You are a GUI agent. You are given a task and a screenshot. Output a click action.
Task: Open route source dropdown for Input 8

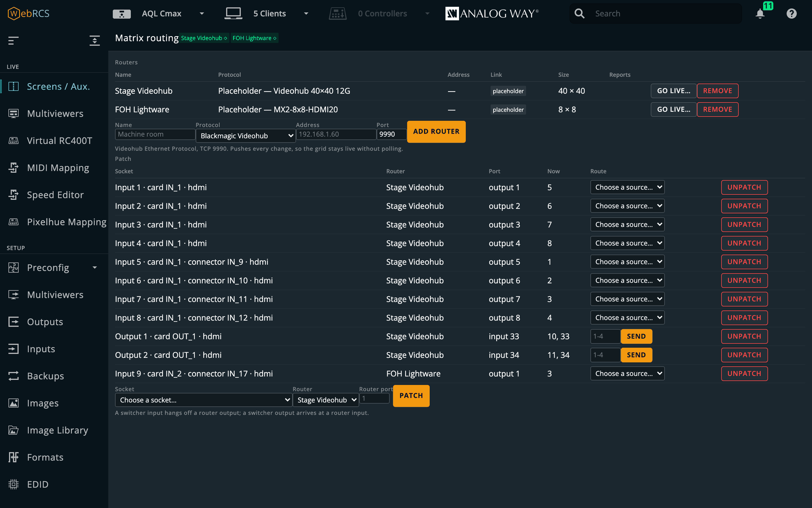tap(627, 318)
